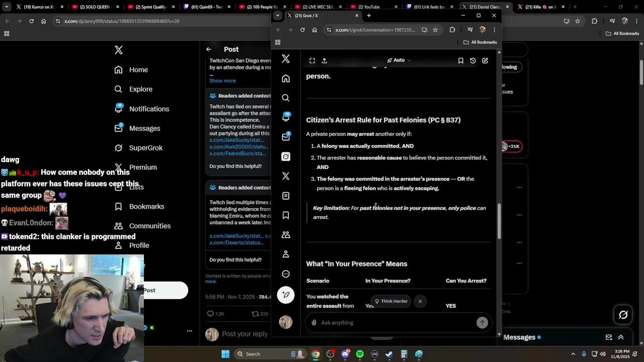Open the Windows Start menu
The height and width of the screenshot is (362, 644).
225,354
